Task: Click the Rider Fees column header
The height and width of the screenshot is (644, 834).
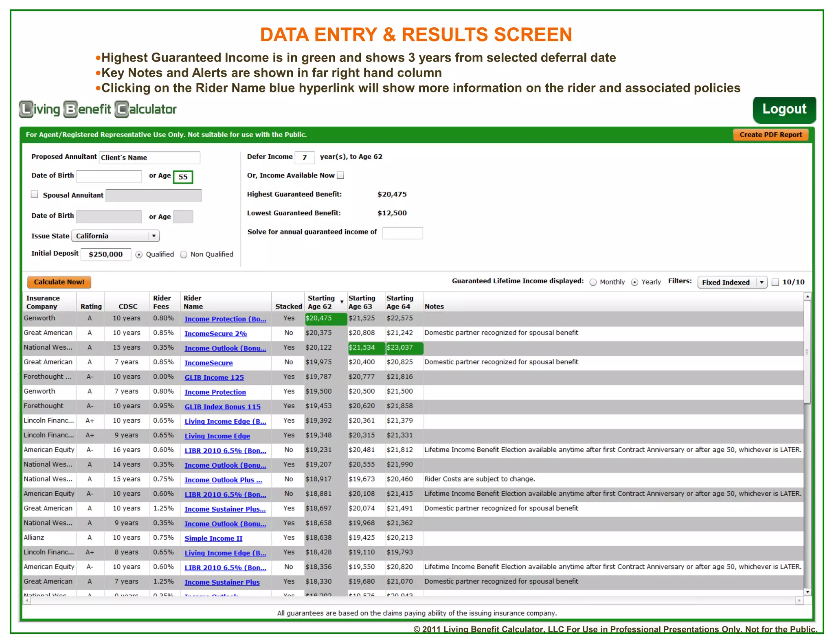Action: point(162,302)
